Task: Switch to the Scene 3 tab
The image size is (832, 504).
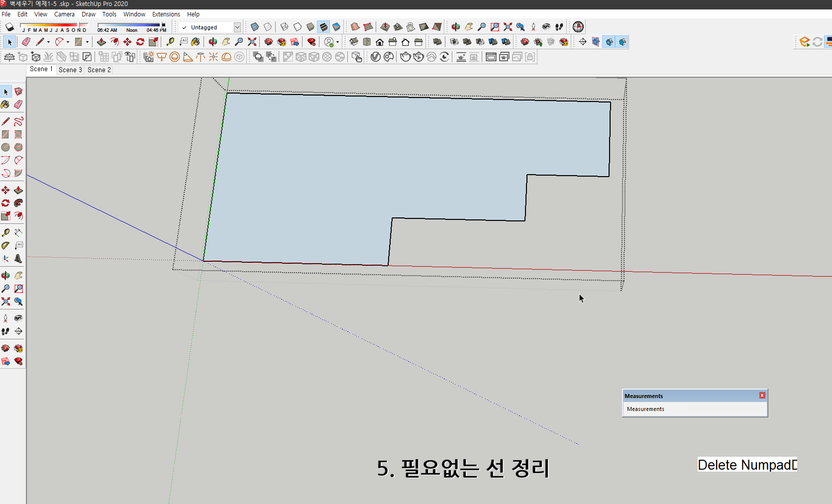Action: point(70,70)
